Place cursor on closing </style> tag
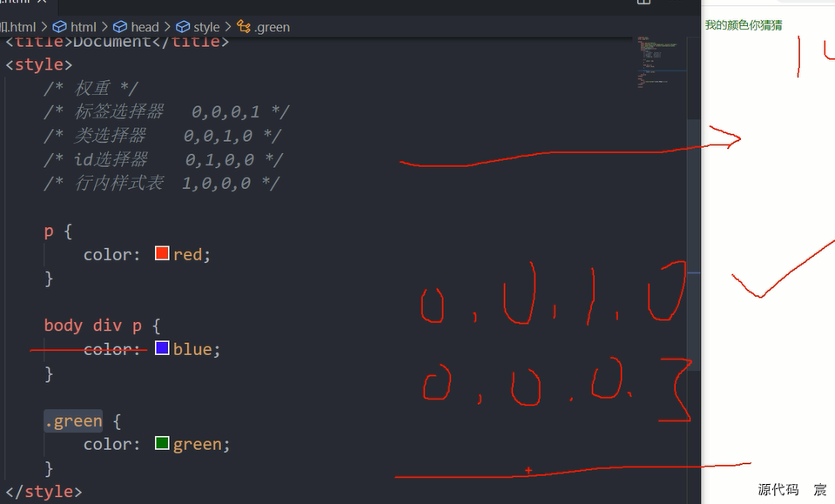Viewport: 835px width, 504px height. click(44, 492)
